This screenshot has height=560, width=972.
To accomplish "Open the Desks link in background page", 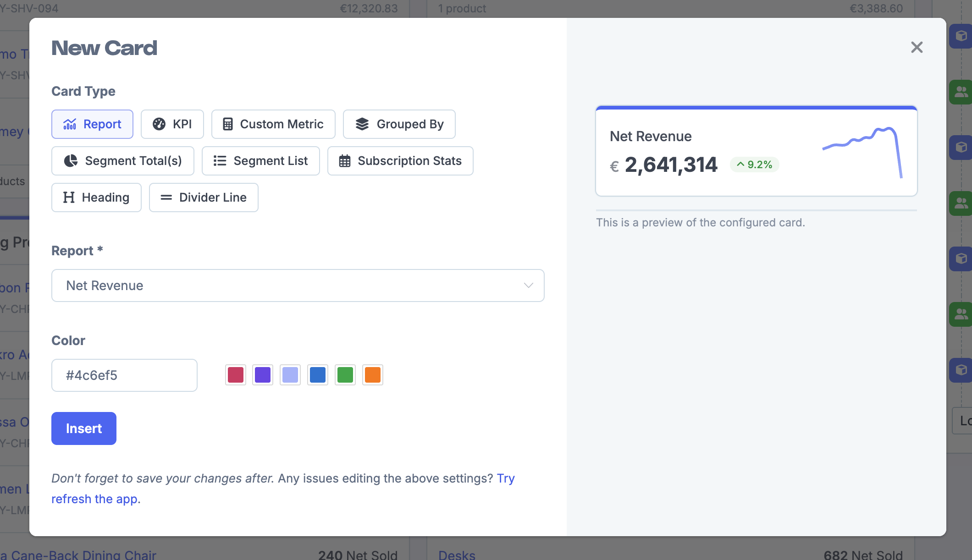I will [x=457, y=555].
